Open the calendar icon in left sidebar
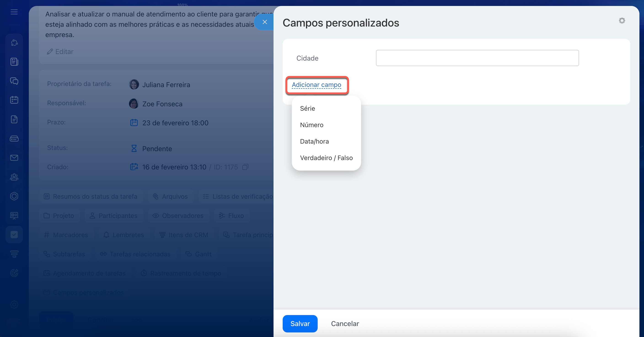Screen dimensions: 644x337 [14, 100]
